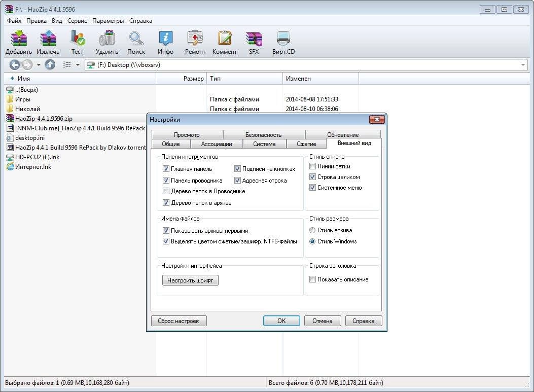This screenshot has height=392, width=534.
Task: Launch the Ремонт repair tool
Action: point(195,38)
